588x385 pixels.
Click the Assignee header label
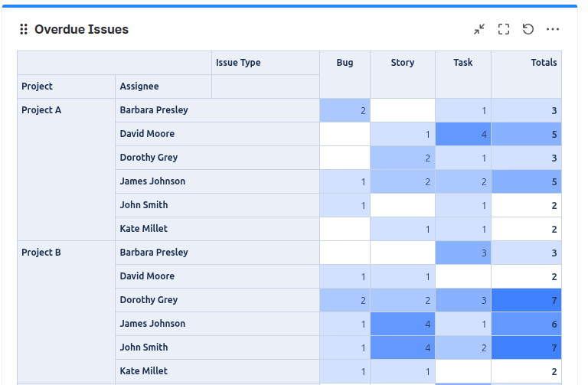click(139, 86)
